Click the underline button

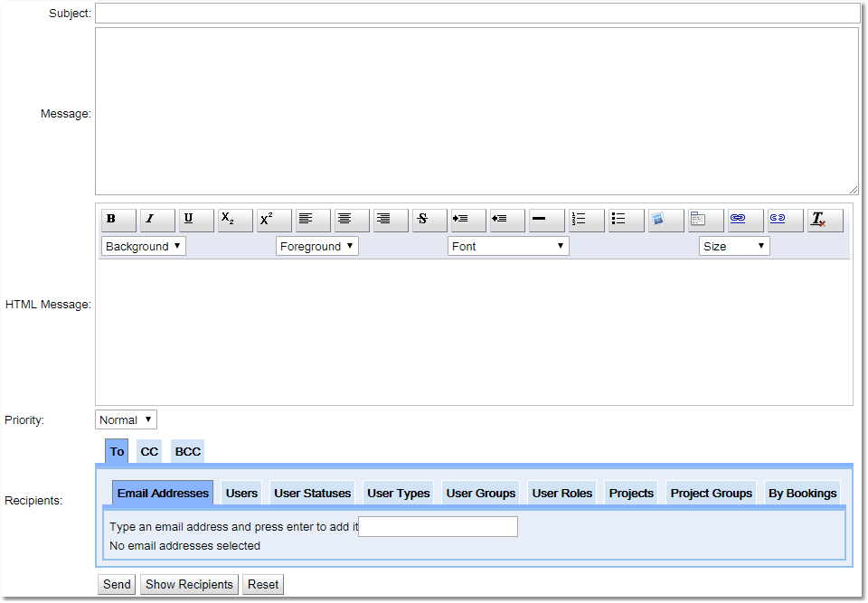click(196, 220)
